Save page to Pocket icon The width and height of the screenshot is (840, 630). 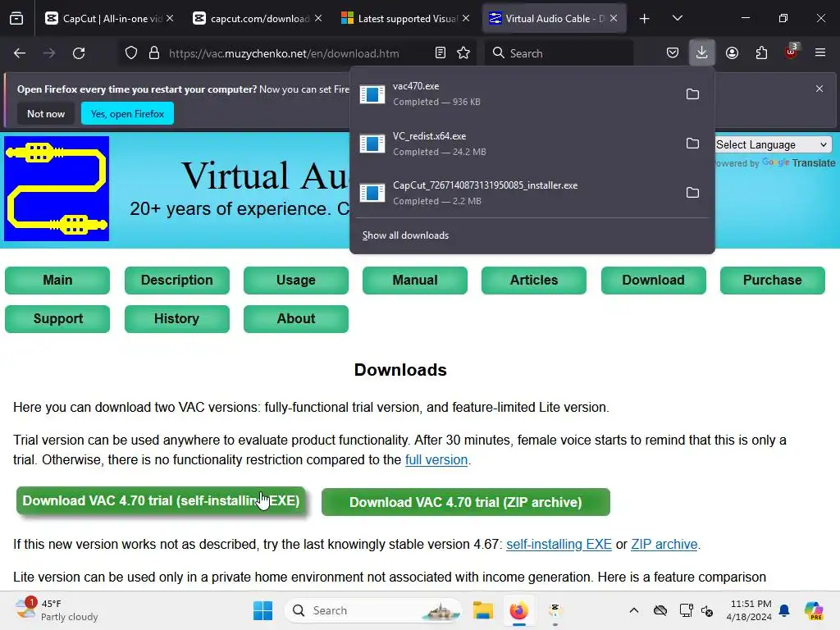(x=673, y=53)
